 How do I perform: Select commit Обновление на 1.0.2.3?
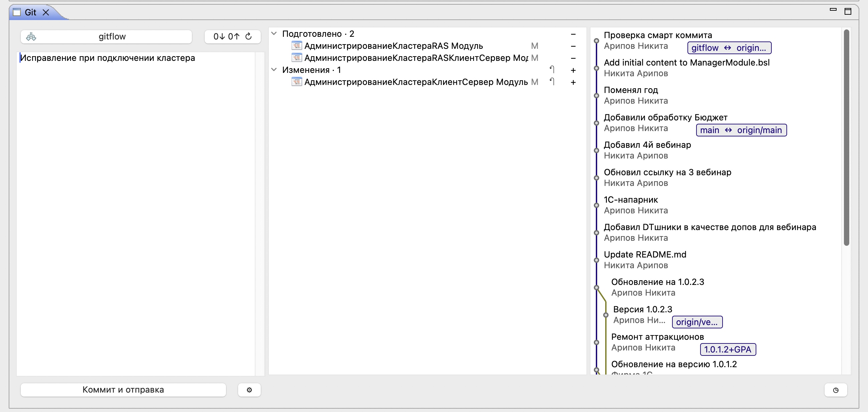pos(658,282)
